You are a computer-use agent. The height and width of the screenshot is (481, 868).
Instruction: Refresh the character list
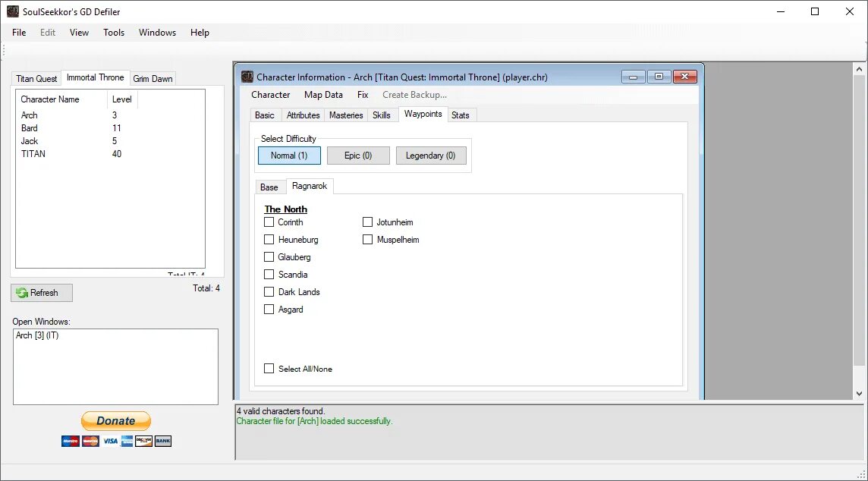tap(42, 293)
